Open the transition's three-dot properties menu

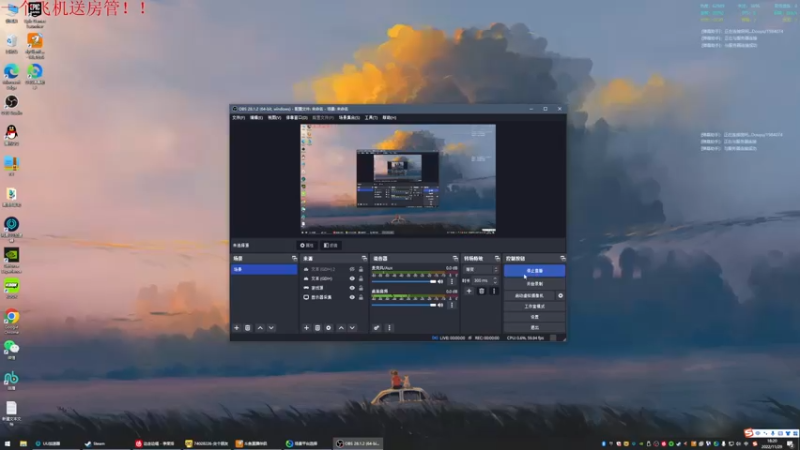pos(493,291)
